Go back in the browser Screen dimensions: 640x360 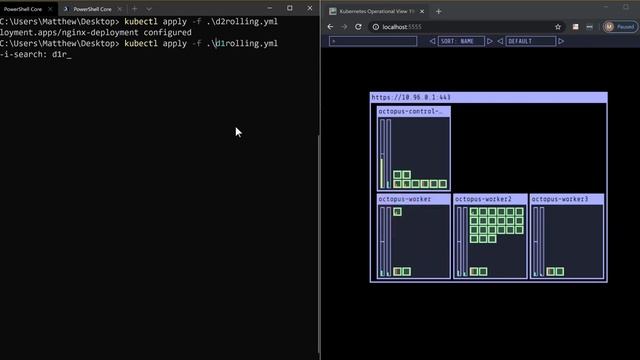(x=330, y=27)
